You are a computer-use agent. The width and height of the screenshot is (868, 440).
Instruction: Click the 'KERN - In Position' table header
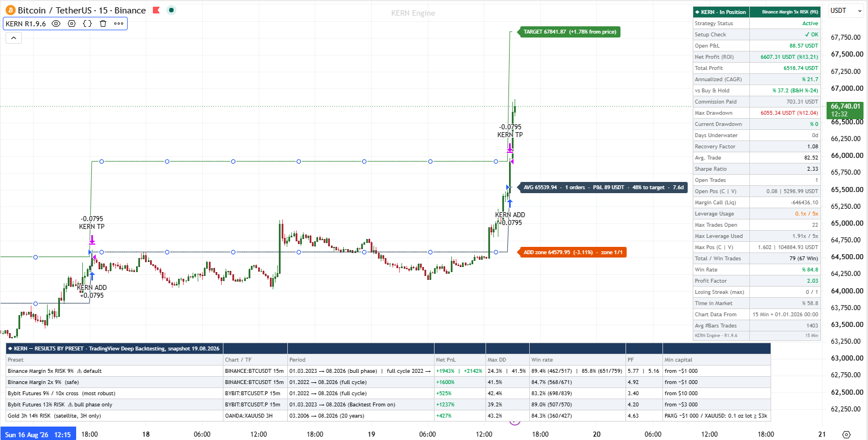pos(720,12)
